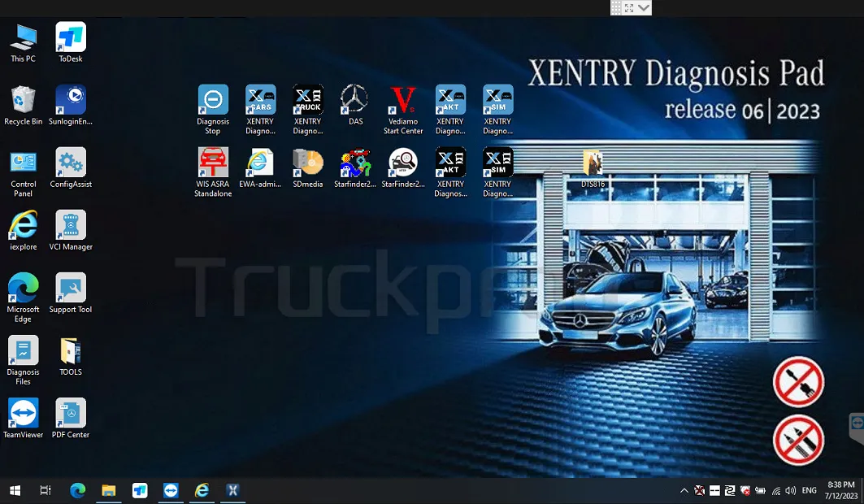The height and width of the screenshot is (504, 864).
Task: Open the XENTRY Diagnosis CARS shortcut
Action: [x=260, y=101]
